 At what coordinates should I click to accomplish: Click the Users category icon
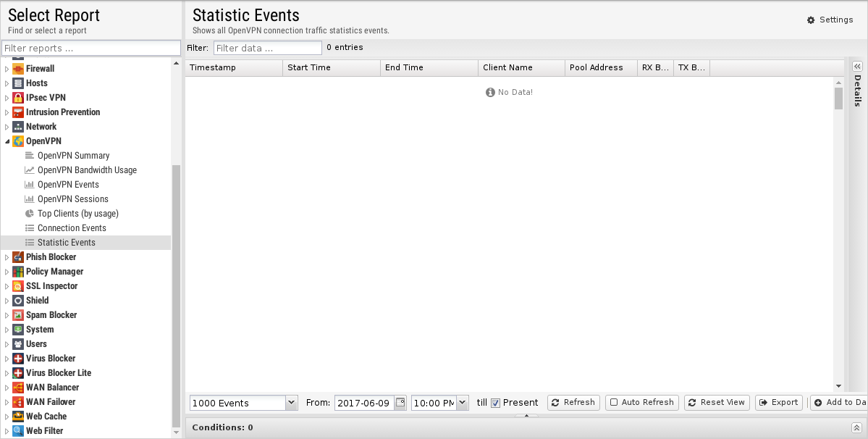pyautogui.click(x=17, y=344)
